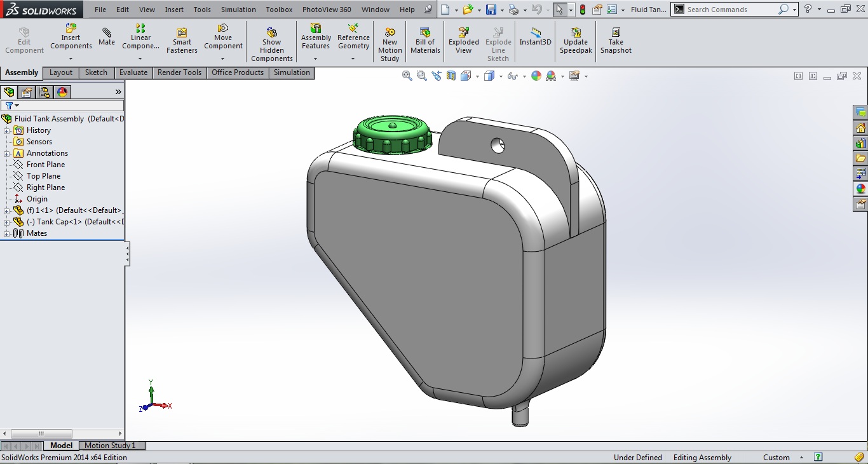868x464 pixels.
Task: Click Help question mark icon
Action: 808,10
